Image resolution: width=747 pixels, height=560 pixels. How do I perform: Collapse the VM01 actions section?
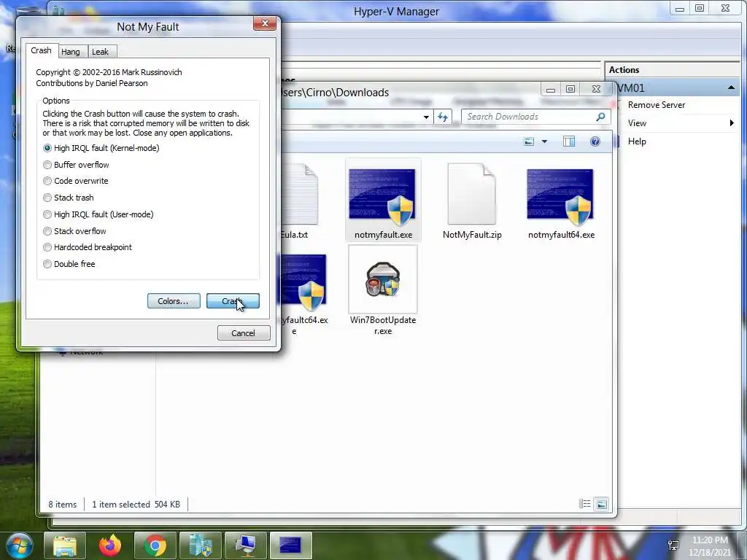coord(731,87)
